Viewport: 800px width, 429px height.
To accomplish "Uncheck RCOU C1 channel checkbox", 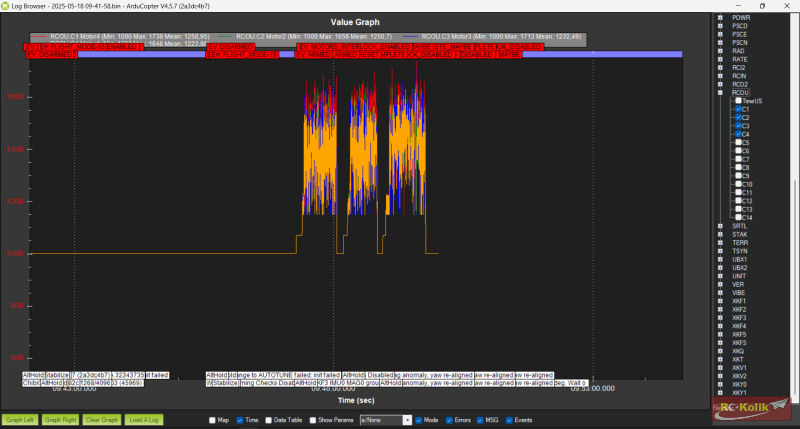I will coord(738,109).
